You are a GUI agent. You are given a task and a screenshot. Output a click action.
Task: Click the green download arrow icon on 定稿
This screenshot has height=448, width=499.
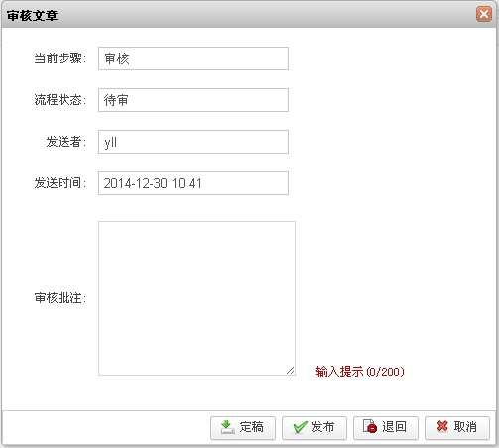(228, 427)
